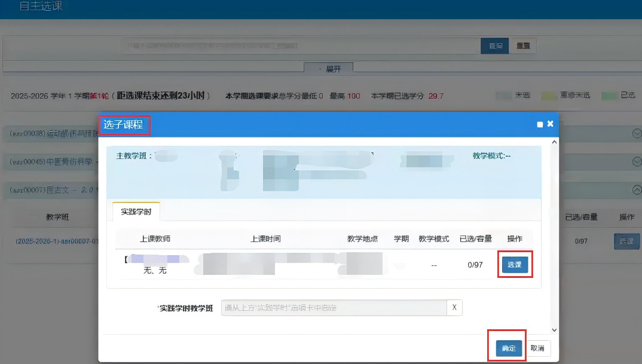Click the dialog scrollbar up arrow
The height and width of the screenshot is (364, 642).
(x=554, y=142)
